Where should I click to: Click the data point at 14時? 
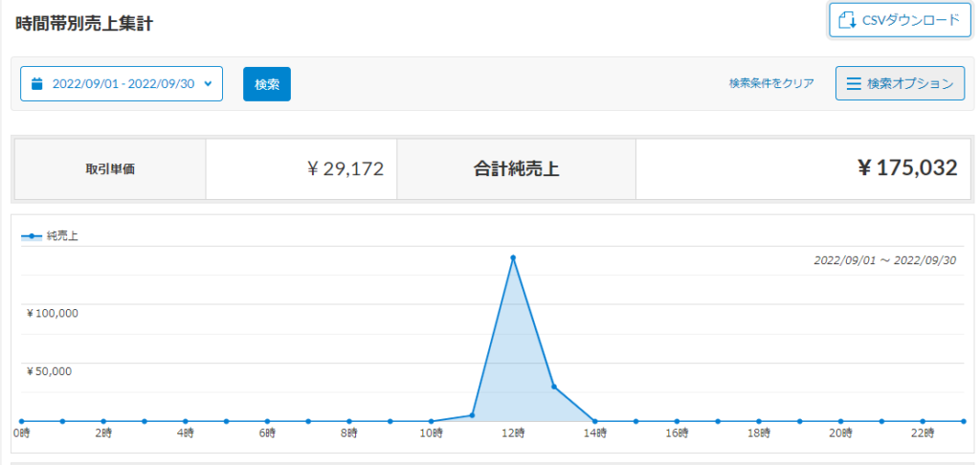[x=595, y=421]
